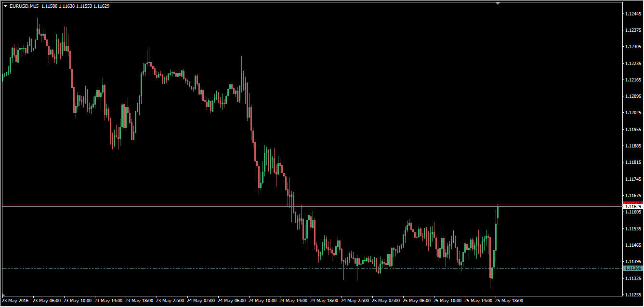644x307 pixels.
Task: Click the 1.12095 price scale value
Action: (x=632, y=96)
